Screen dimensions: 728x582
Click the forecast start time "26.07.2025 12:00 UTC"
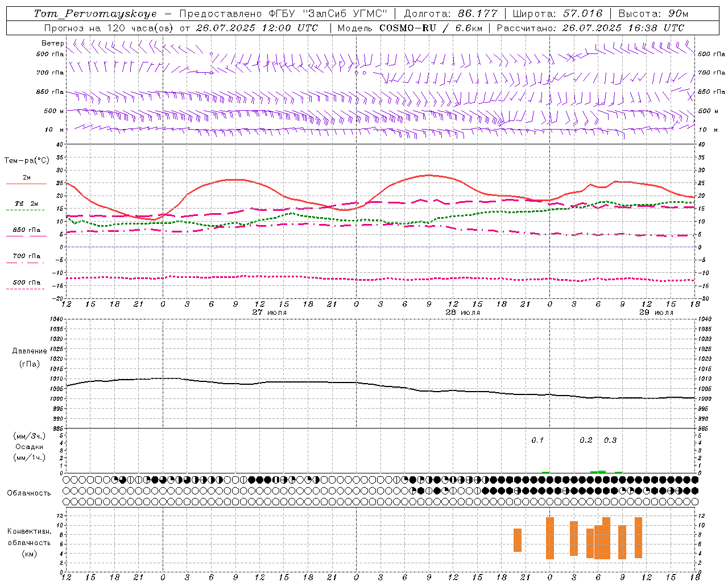257,28
